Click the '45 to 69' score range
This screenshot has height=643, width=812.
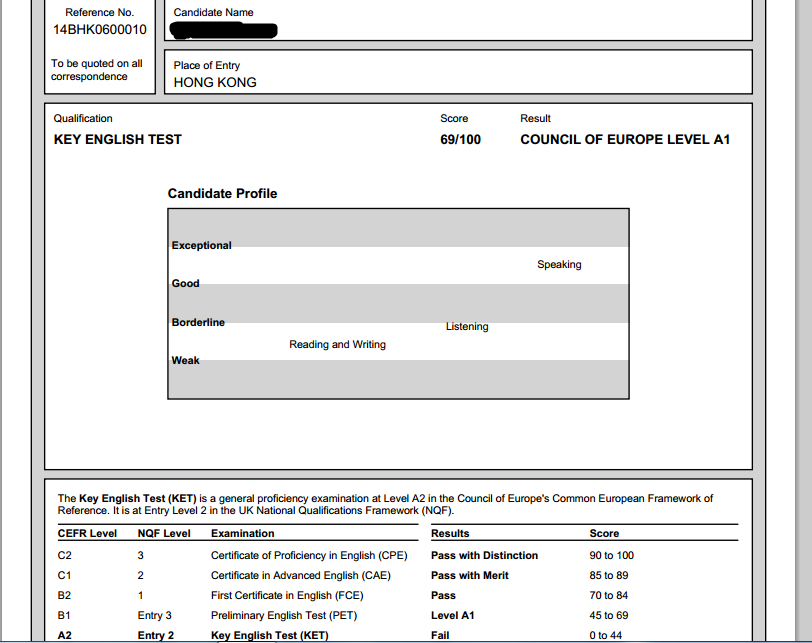coord(608,616)
